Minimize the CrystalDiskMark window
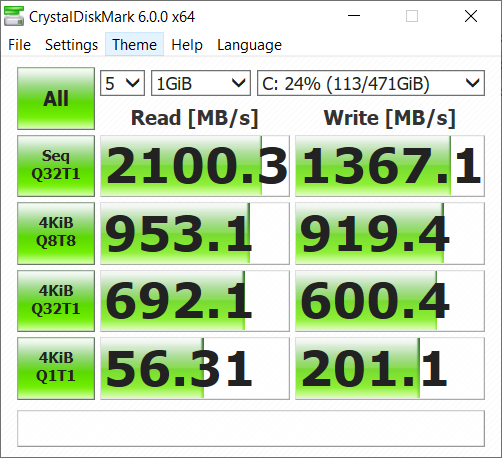502x458 pixels. (354, 16)
